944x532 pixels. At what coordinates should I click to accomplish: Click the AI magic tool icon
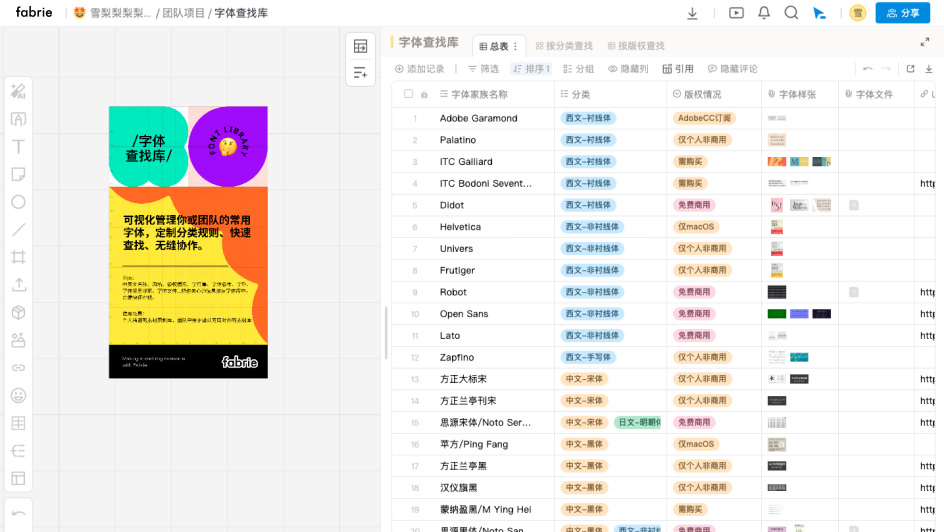click(x=18, y=91)
